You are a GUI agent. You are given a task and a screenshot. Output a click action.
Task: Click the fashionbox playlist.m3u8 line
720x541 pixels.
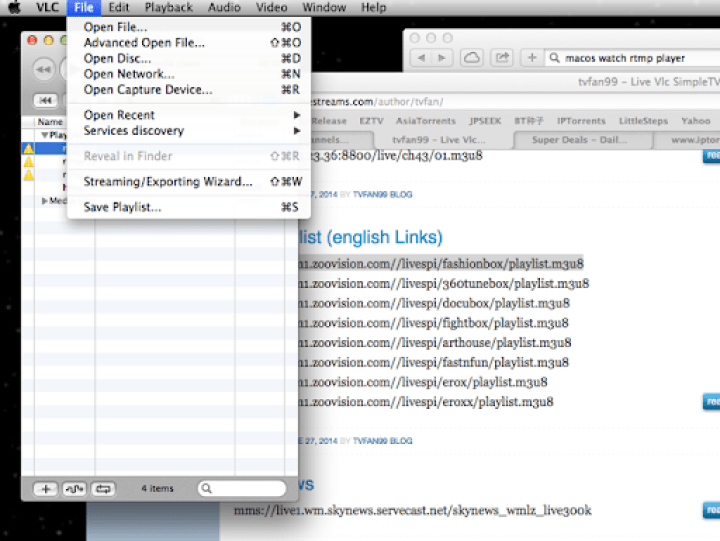pos(441,264)
